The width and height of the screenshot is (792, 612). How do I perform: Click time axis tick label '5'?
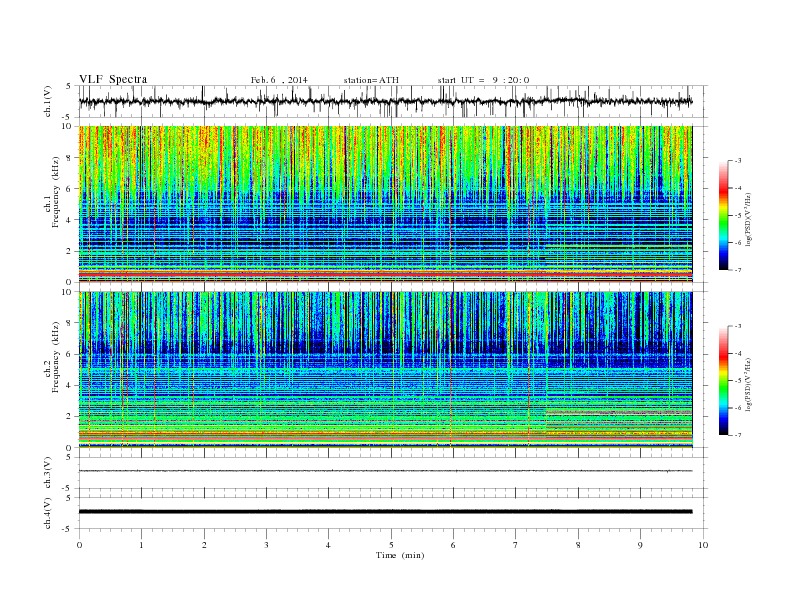coord(391,545)
